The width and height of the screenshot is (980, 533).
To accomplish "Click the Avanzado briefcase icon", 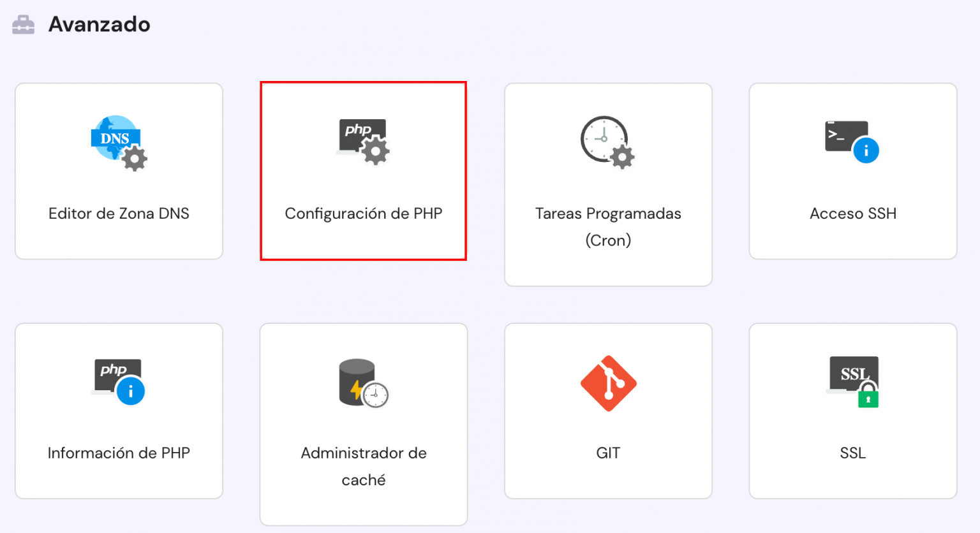I will pyautogui.click(x=23, y=24).
